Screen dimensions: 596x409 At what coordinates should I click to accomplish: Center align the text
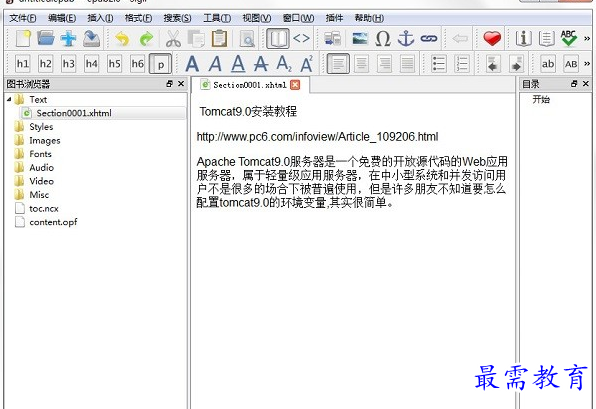(x=361, y=64)
